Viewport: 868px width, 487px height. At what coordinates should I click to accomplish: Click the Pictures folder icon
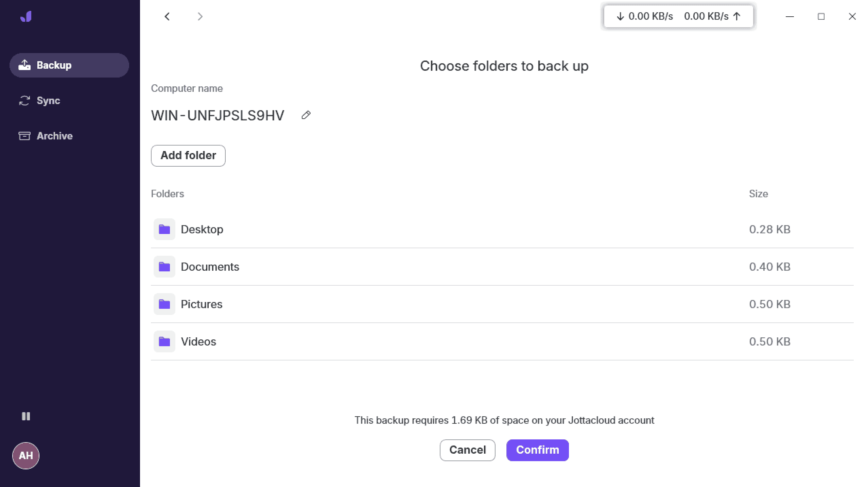[x=164, y=304]
